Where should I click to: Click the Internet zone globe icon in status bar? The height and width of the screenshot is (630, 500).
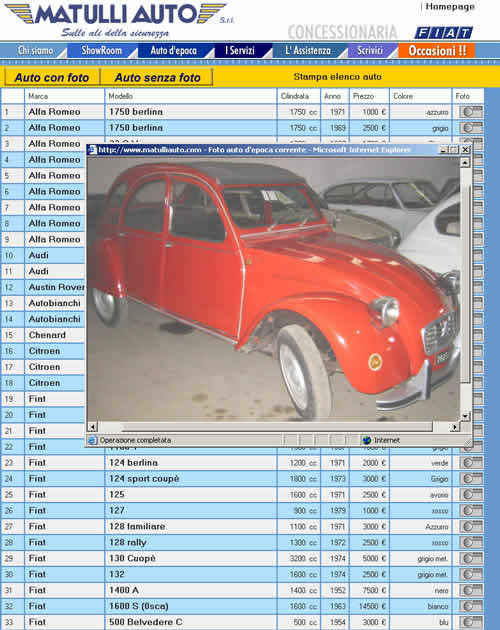click(x=367, y=440)
